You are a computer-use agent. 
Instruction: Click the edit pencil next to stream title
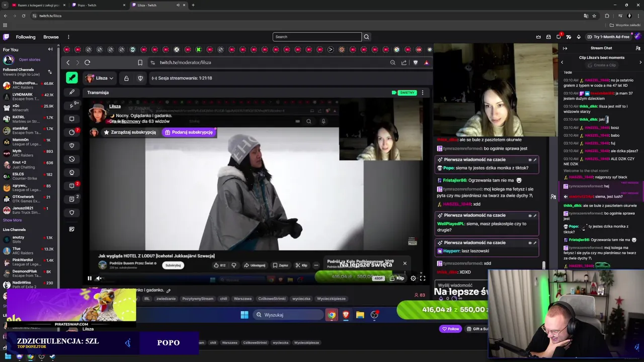pyautogui.click(x=169, y=290)
